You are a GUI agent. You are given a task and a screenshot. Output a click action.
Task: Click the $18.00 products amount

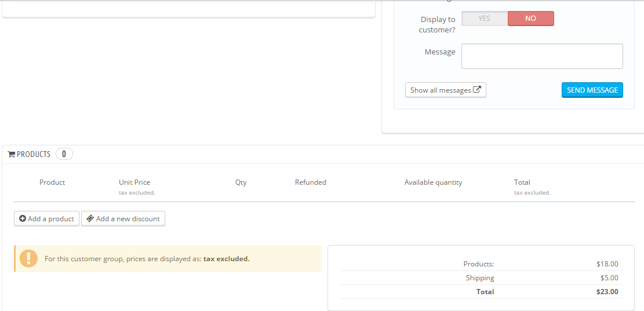(607, 264)
